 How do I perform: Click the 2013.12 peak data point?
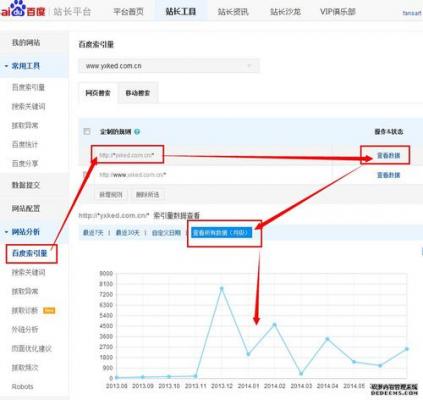coord(222,288)
